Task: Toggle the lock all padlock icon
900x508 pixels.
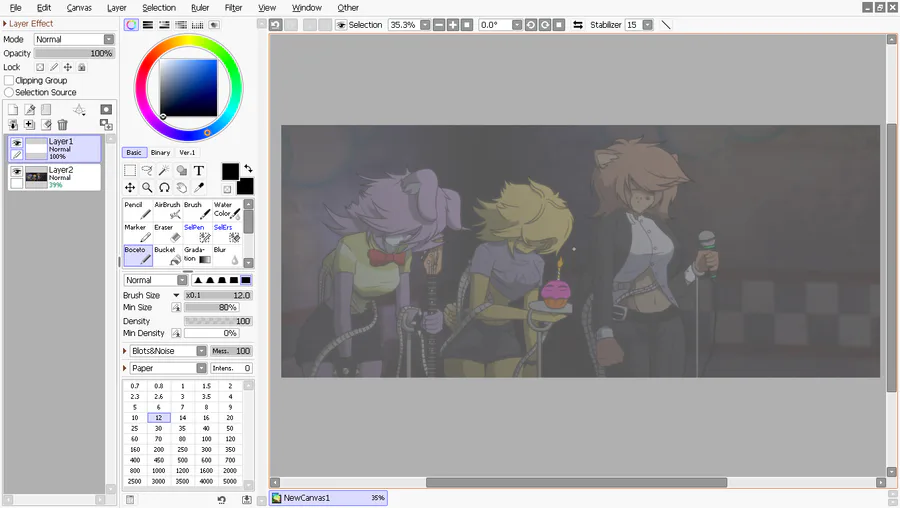Action: 82,67
